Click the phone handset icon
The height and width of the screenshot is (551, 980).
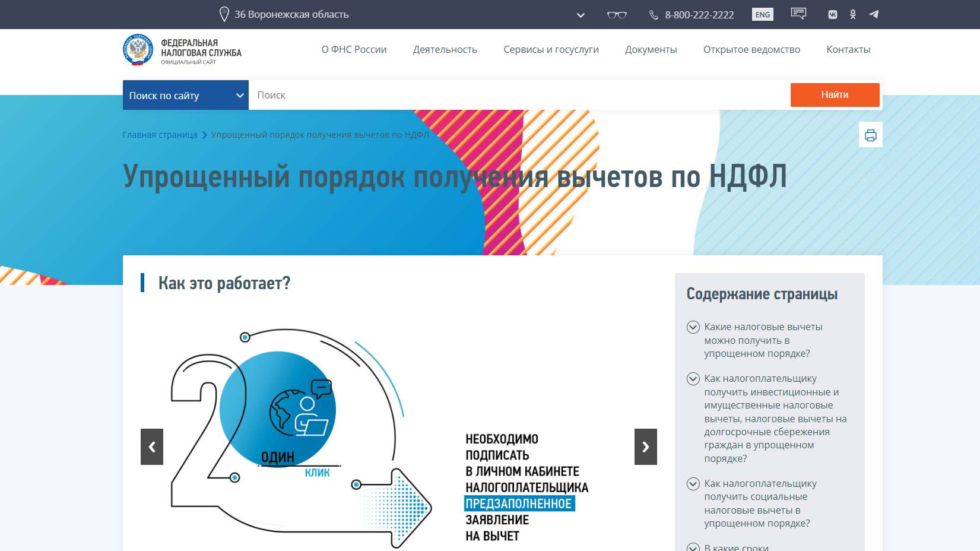coord(654,15)
